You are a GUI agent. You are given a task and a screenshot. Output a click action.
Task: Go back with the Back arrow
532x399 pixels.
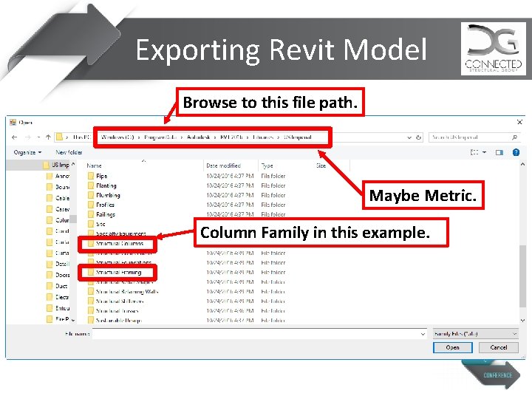[x=14, y=137]
